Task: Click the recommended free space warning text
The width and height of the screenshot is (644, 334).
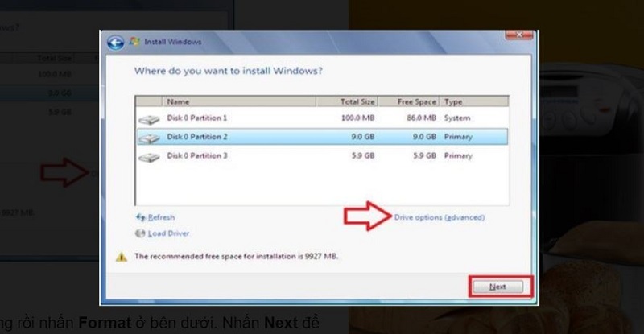Action: 236,257
